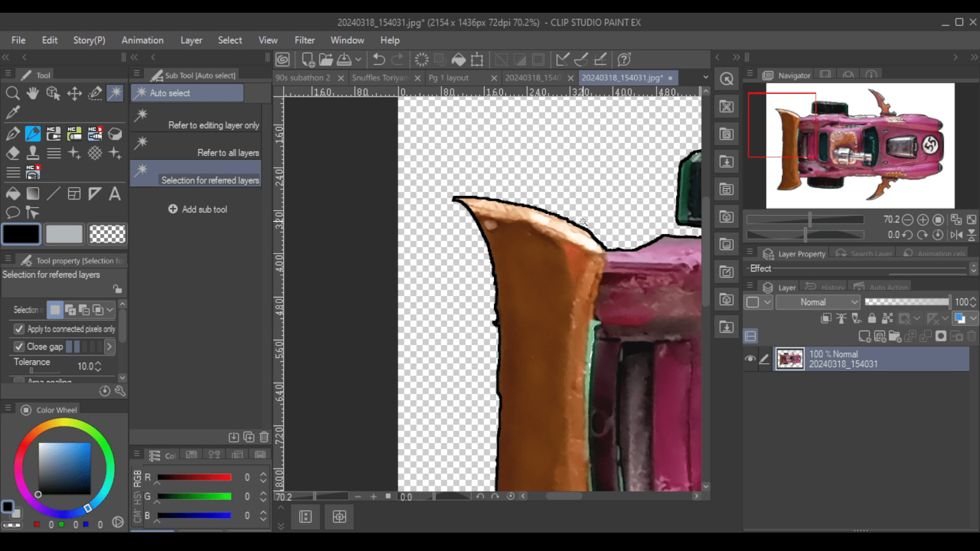Select the Eraser tool
Screen dimensions: 980x551
(x=13, y=153)
